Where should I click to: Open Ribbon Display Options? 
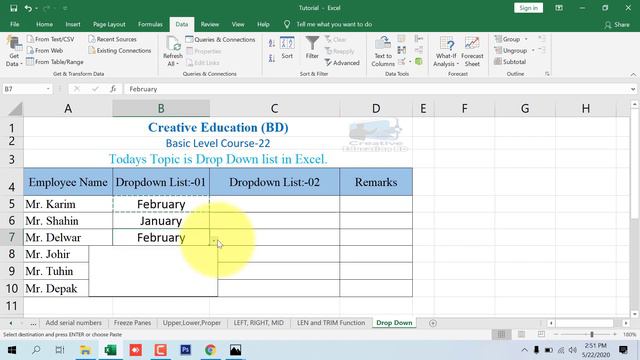pyautogui.click(x=559, y=8)
